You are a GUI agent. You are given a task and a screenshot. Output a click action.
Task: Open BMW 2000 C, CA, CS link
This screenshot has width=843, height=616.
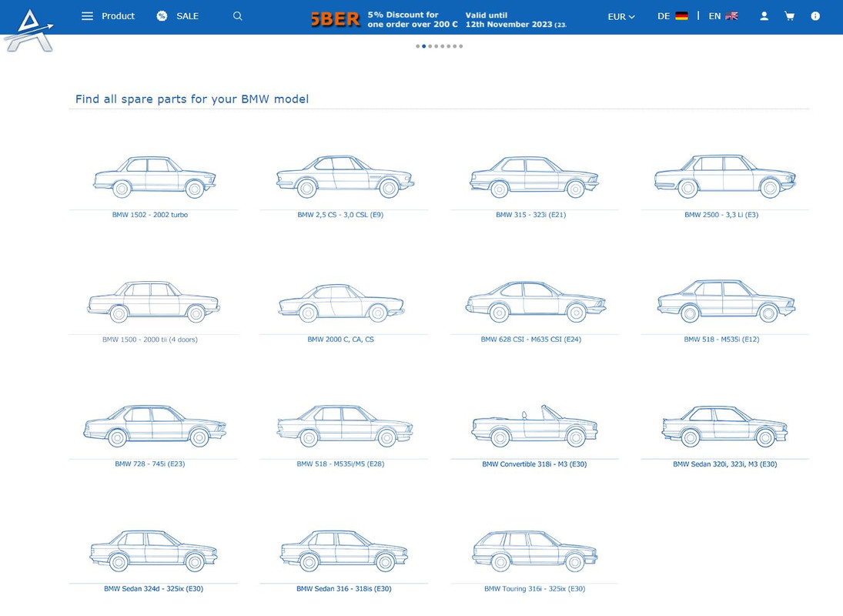tap(340, 339)
